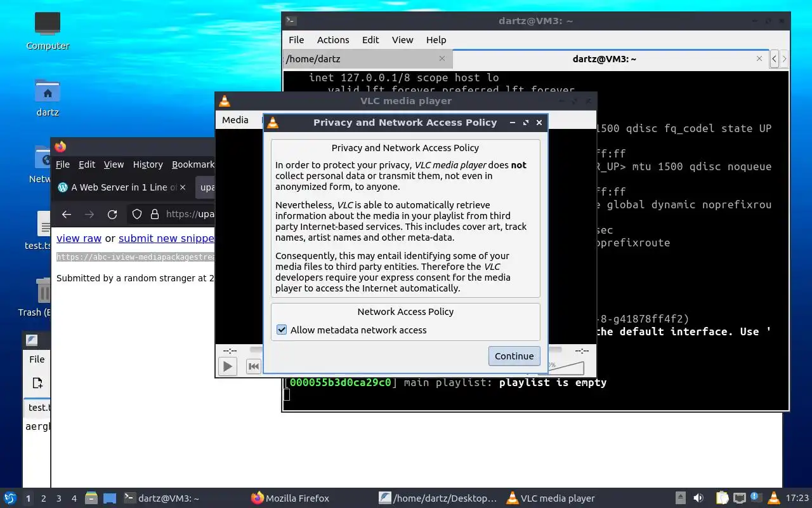Image resolution: width=812 pixels, height=508 pixels.
Task: Click Firefox back arrow
Action: pos(67,215)
